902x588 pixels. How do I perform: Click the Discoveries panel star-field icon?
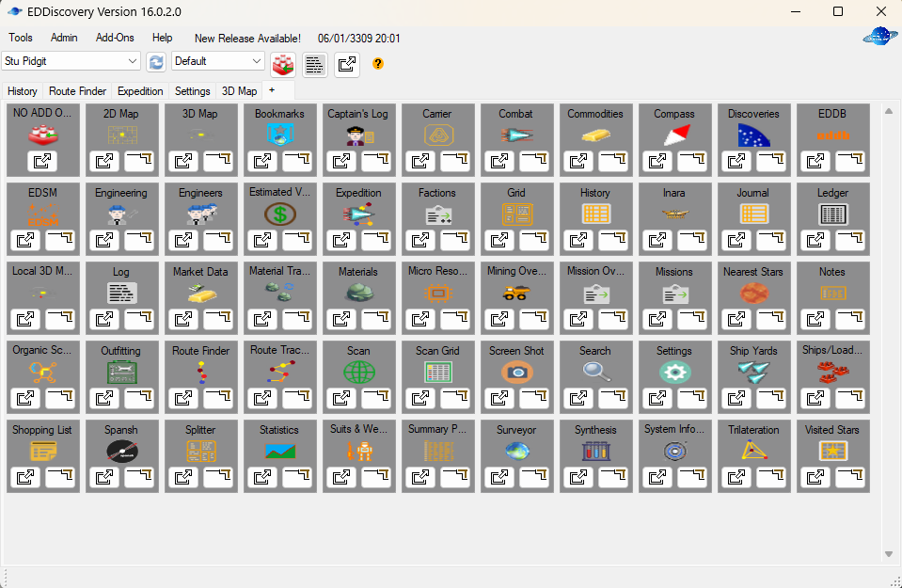(754, 135)
